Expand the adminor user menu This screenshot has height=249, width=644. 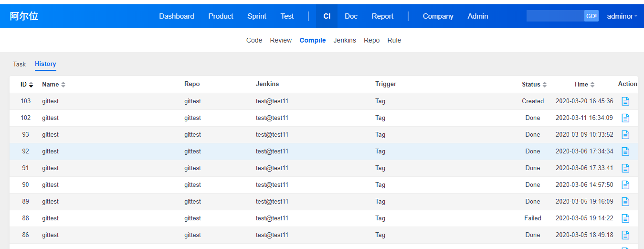tap(622, 16)
